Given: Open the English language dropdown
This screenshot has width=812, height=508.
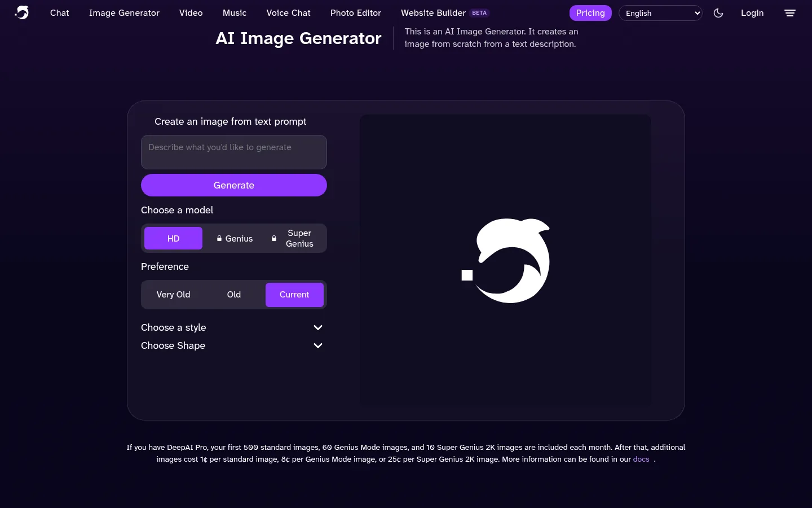Looking at the screenshot, I should point(660,13).
